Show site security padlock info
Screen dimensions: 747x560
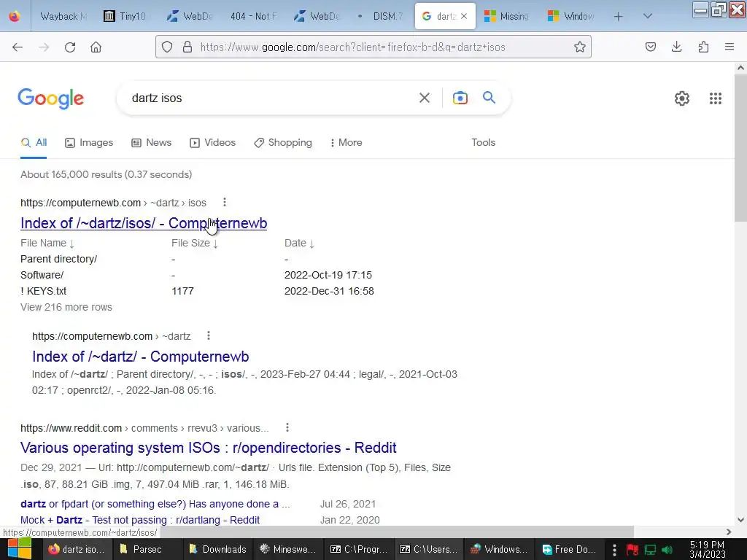pyautogui.click(x=187, y=47)
